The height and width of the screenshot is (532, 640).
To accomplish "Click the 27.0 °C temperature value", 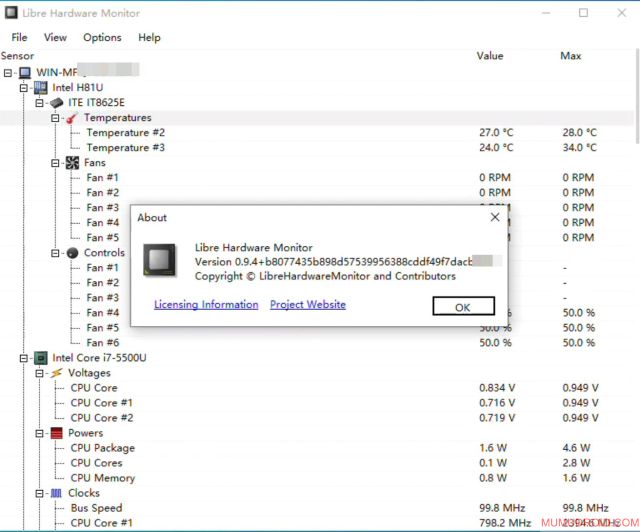I will tap(496, 133).
